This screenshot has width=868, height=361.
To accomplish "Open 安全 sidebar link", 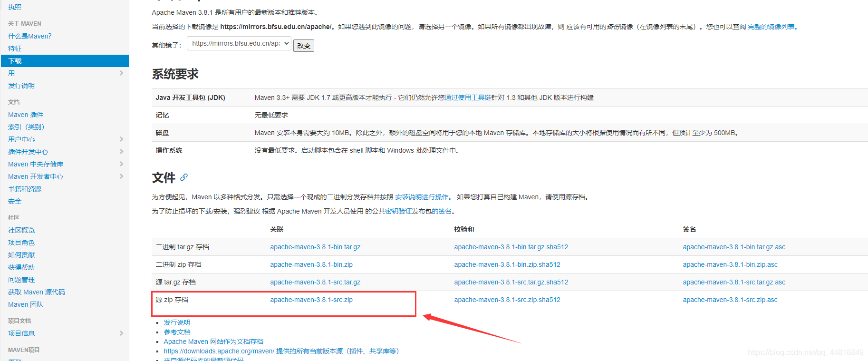I will coord(15,201).
